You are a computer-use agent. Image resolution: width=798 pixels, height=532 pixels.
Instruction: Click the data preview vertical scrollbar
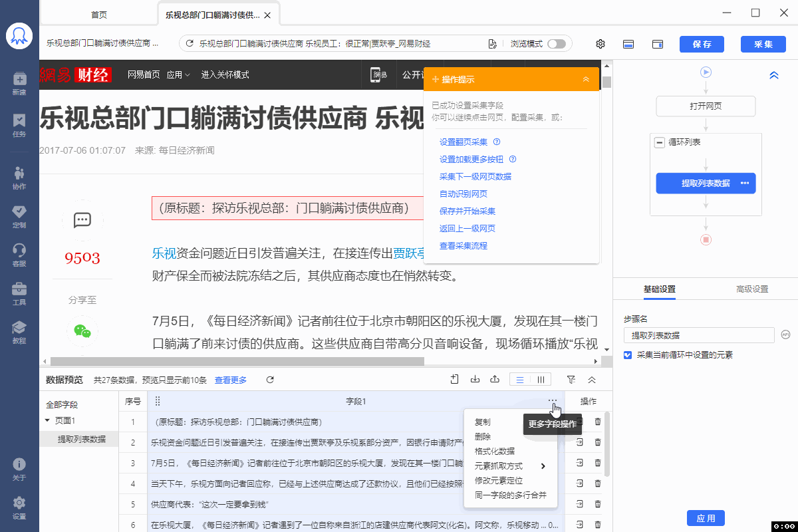(607, 444)
